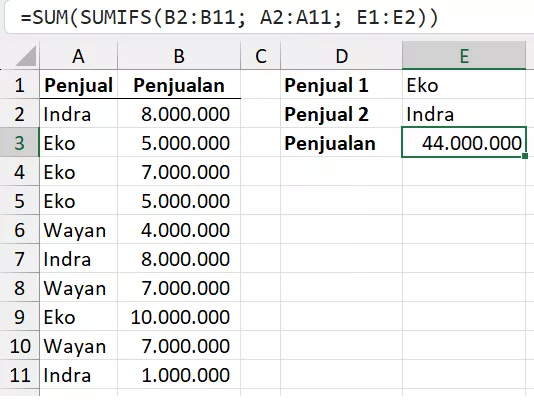Select column E header
Screen dimensions: 534x400
click(464, 55)
